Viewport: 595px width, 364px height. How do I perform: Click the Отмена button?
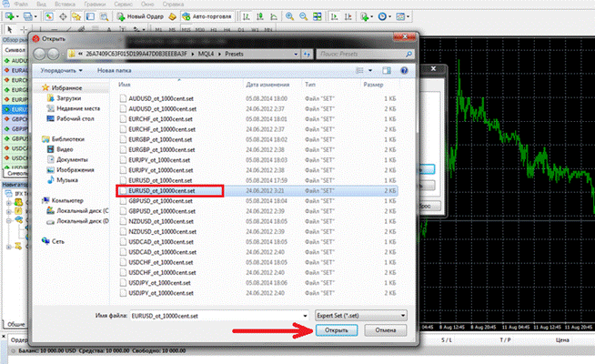(386, 330)
